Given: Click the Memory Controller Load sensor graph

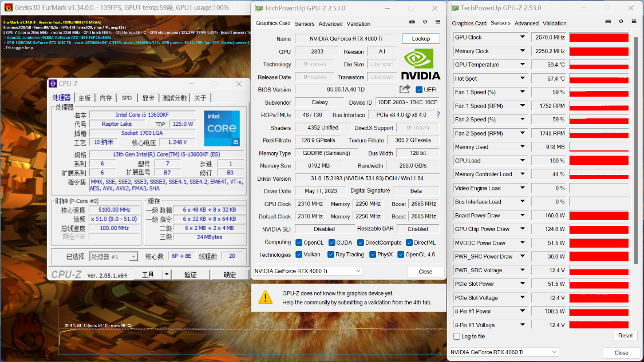Looking at the screenshot, I should (x=599, y=174).
